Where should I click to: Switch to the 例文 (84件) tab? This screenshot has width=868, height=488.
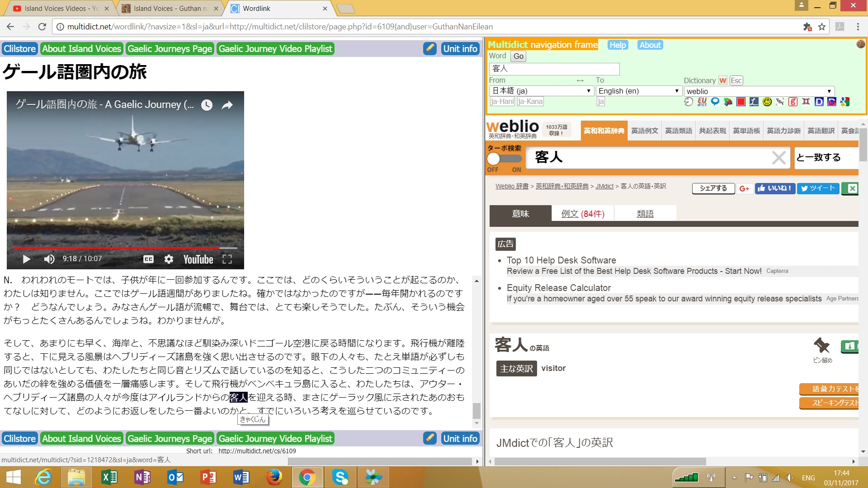(x=582, y=214)
